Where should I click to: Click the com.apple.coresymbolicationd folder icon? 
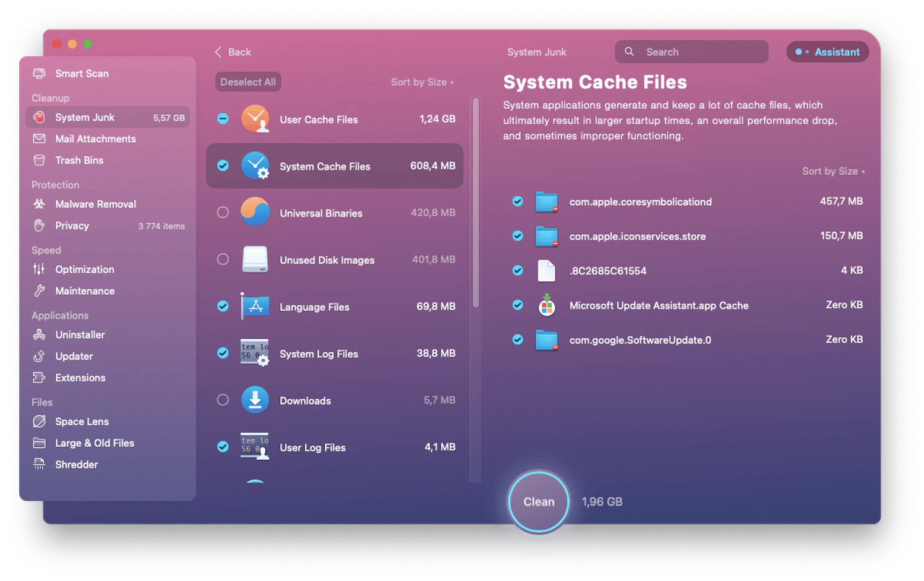[x=547, y=201]
